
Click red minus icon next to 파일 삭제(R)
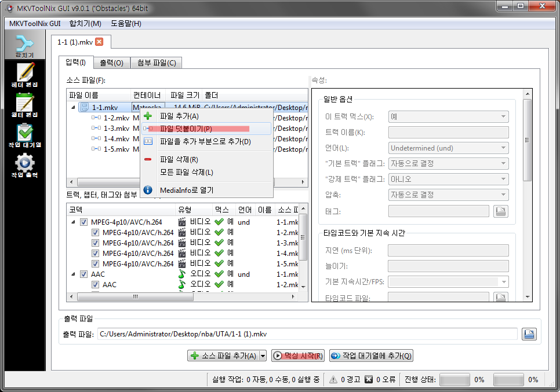pyautogui.click(x=148, y=159)
